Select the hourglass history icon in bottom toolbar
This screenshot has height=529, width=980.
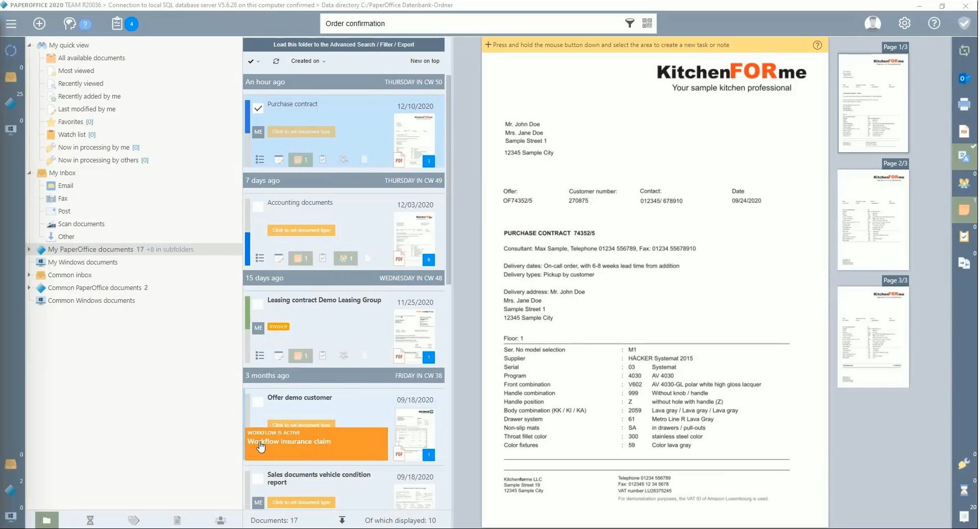point(90,520)
